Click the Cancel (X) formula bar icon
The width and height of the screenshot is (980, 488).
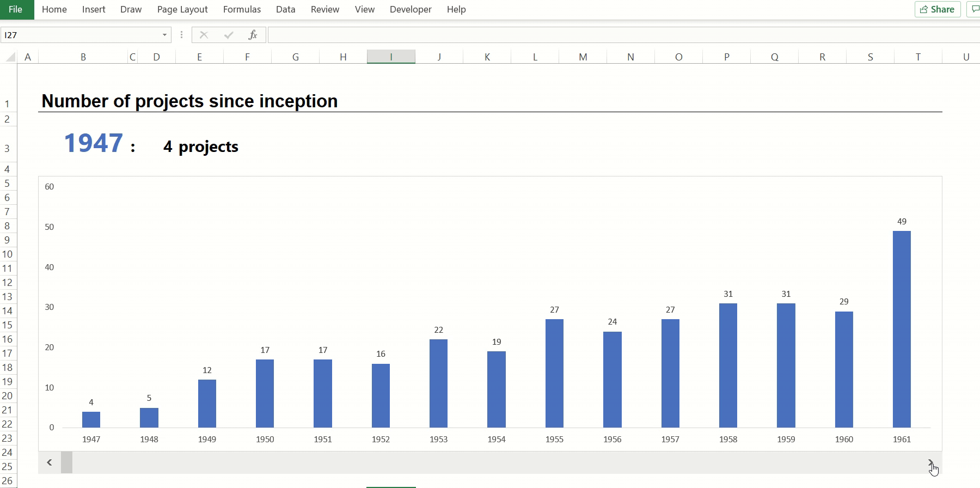[x=204, y=35]
